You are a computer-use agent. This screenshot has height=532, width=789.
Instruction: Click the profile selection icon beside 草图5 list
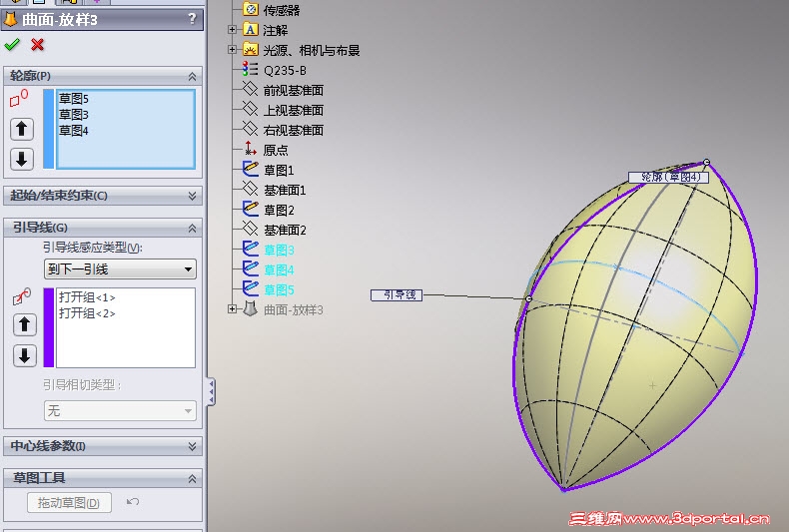19,98
